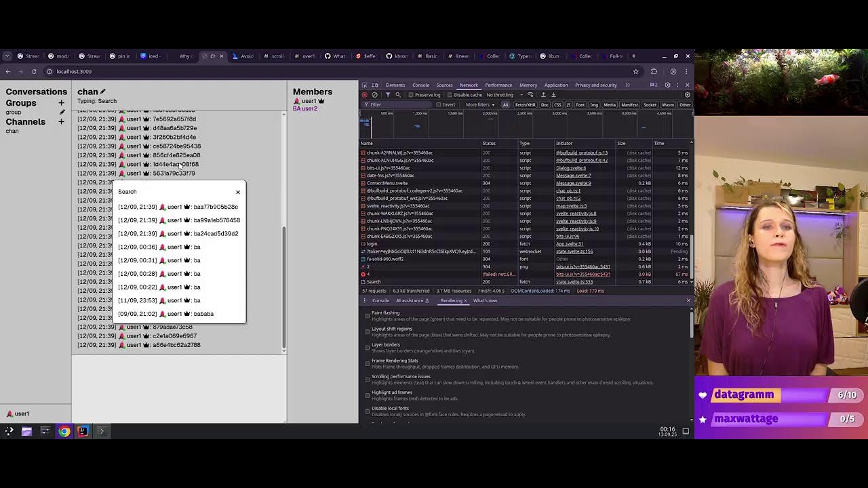The height and width of the screenshot is (488, 868).
Task: Open initiator link state.svelte.ts:333
Action: pos(574,282)
